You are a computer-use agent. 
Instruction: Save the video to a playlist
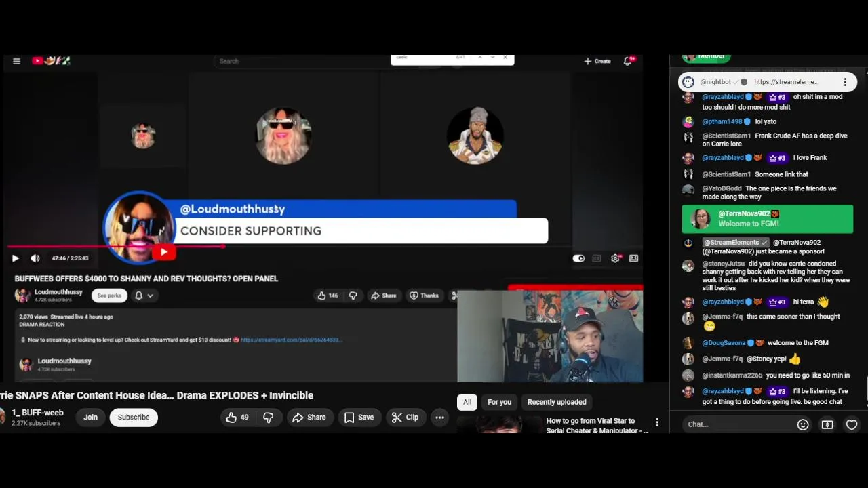(x=359, y=418)
